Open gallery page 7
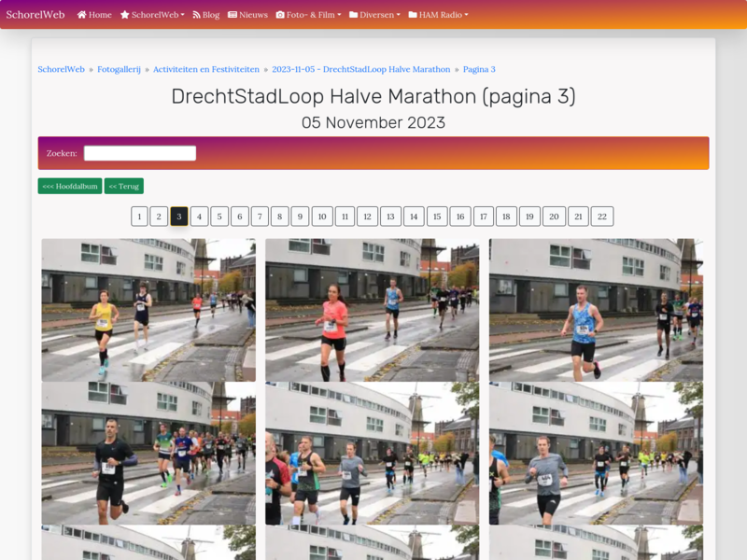The height and width of the screenshot is (560, 747). click(x=260, y=217)
